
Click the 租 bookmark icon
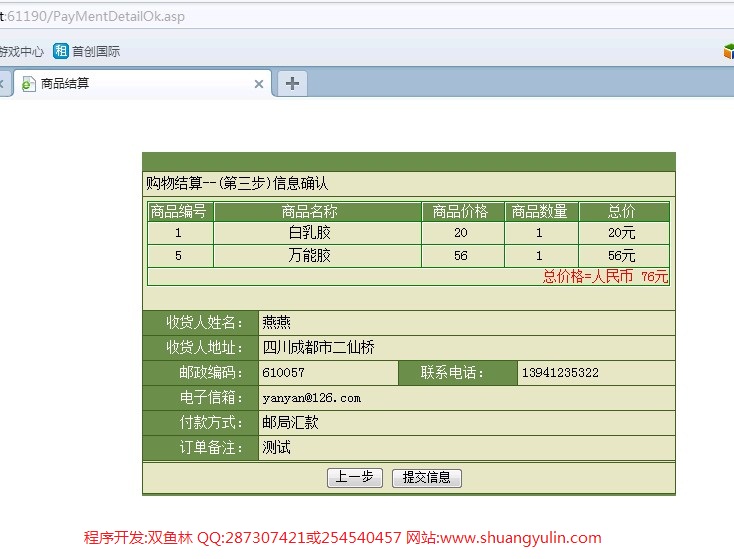tap(61, 51)
